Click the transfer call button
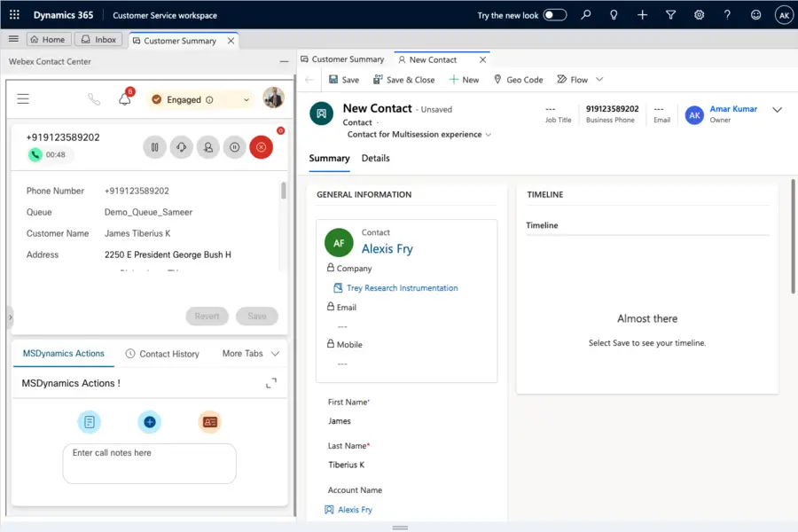Viewport: 798px width, 532px height. coord(208,147)
